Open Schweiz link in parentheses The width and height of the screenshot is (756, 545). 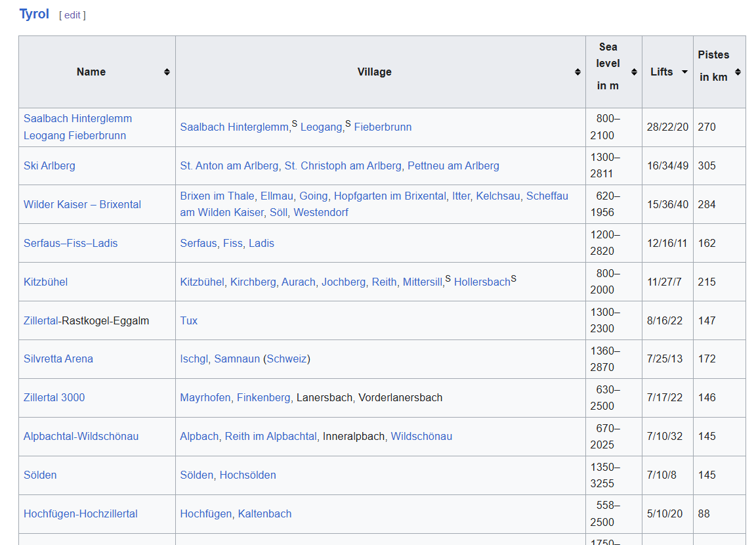(x=287, y=359)
